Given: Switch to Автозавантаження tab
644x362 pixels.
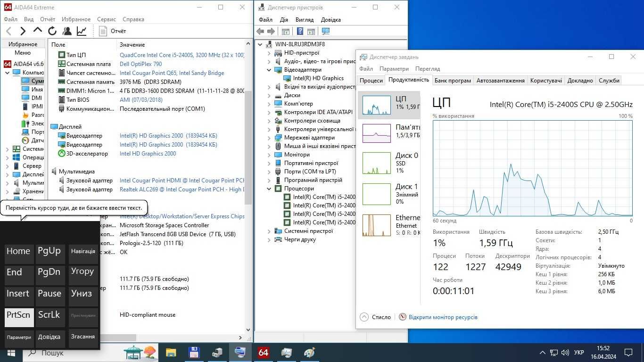Looking at the screenshot, I should click(500, 81).
